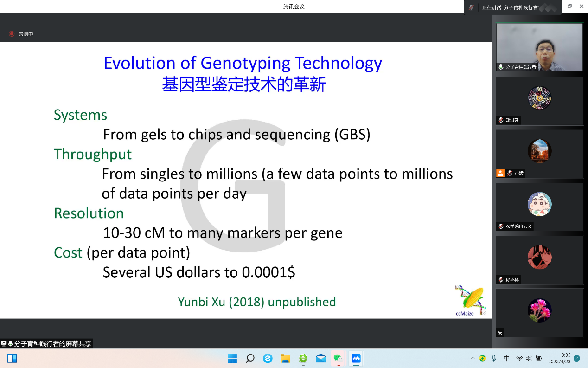
Task: Open the Tencent Meeting taskbar icon
Action: (356, 358)
